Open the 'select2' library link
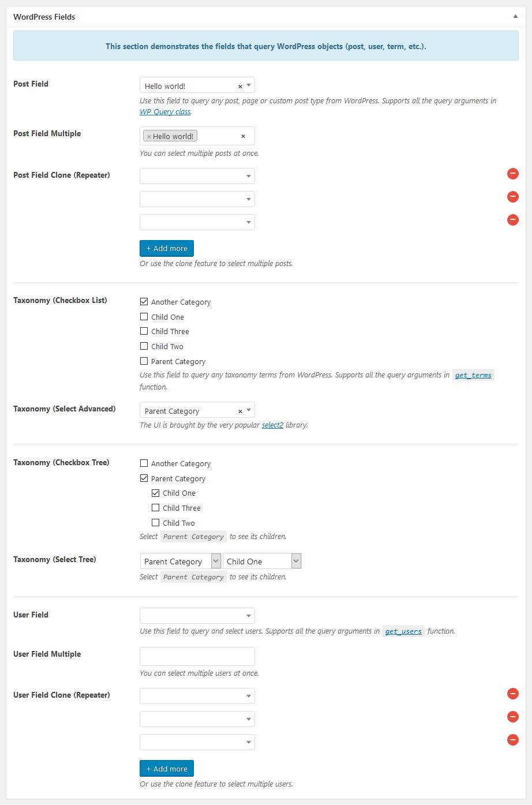This screenshot has height=805, width=532. pyautogui.click(x=272, y=425)
